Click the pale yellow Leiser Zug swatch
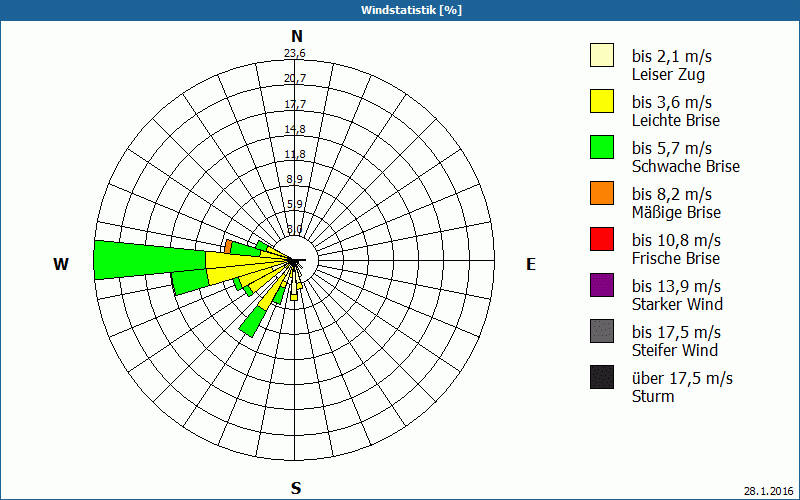This screenshot has height=500, width=800. (602, 55)
